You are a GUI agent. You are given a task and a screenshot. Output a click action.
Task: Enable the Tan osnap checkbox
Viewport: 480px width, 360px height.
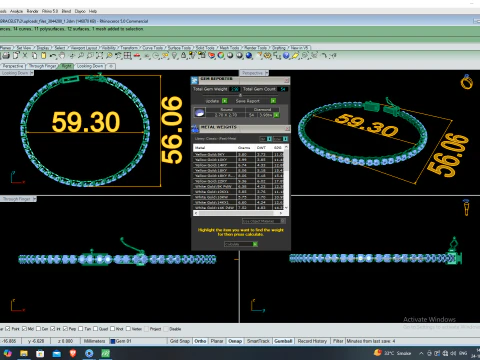coord(80,329)
